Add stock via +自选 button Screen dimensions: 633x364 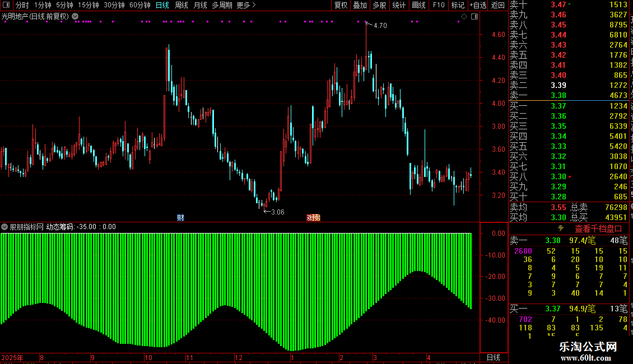(478, 5)
